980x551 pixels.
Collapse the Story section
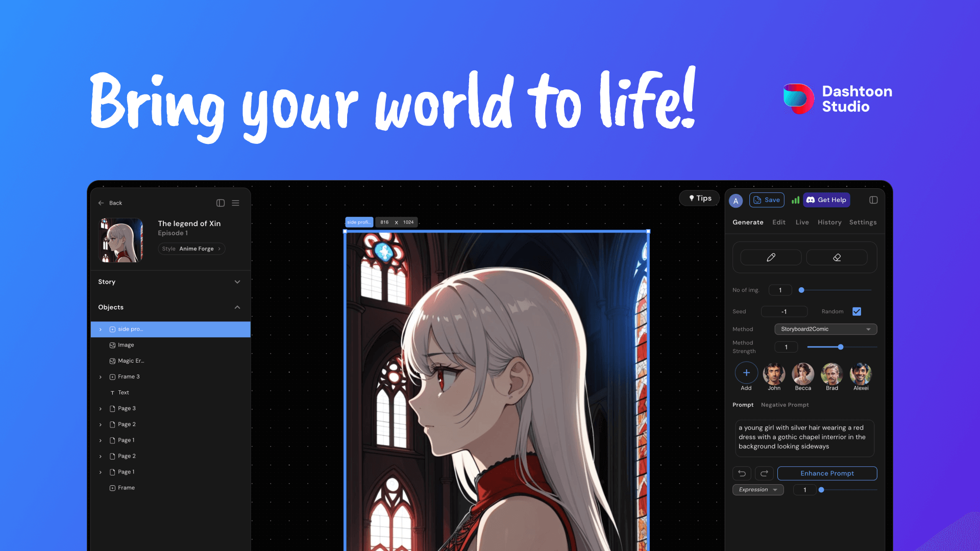237,282
